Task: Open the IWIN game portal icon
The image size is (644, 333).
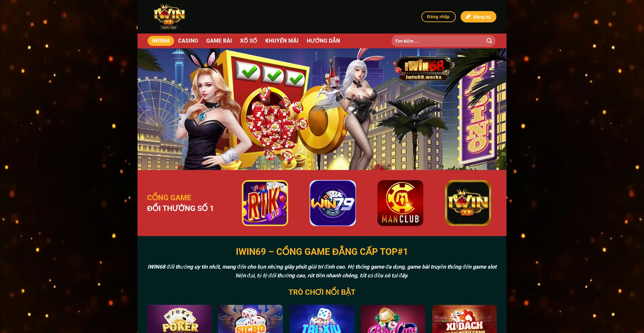Action: coord(468,203)
